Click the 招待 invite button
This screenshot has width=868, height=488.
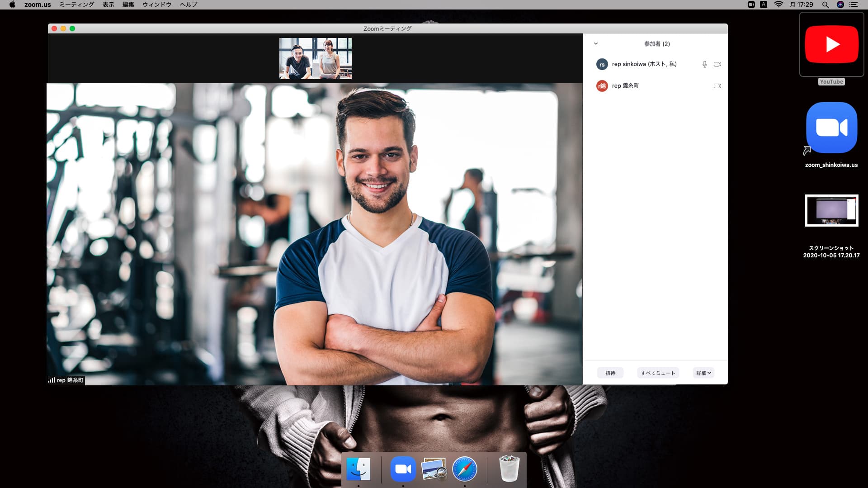(610, 373)
